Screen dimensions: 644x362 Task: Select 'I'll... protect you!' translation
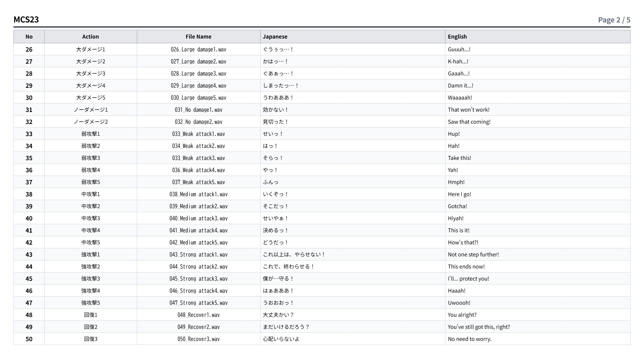point(468,279)
